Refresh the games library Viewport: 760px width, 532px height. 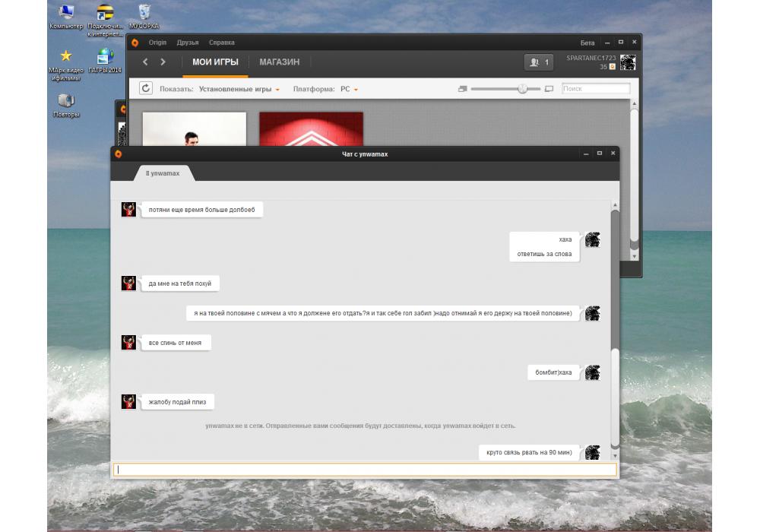pos(146,88)
